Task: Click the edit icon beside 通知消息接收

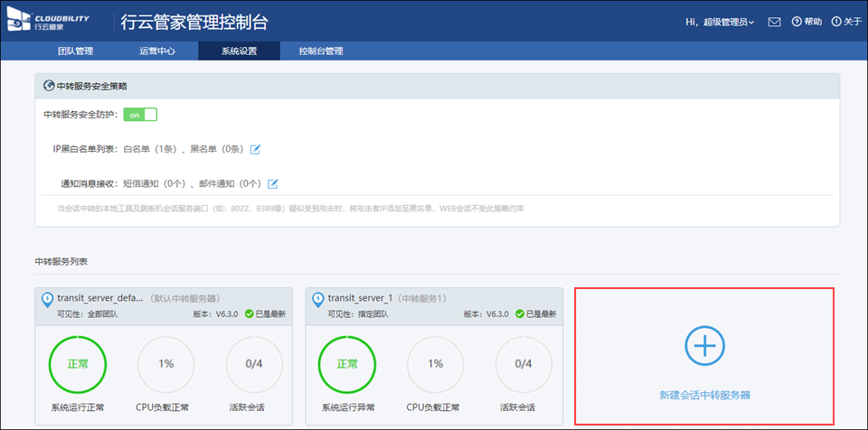Action: click(273, 183)
